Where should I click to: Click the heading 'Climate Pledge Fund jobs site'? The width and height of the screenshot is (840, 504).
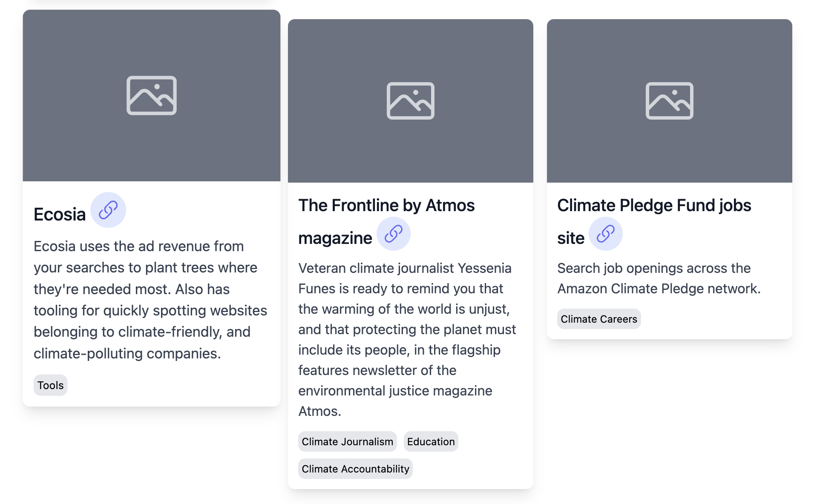click(x=654, y=205)
